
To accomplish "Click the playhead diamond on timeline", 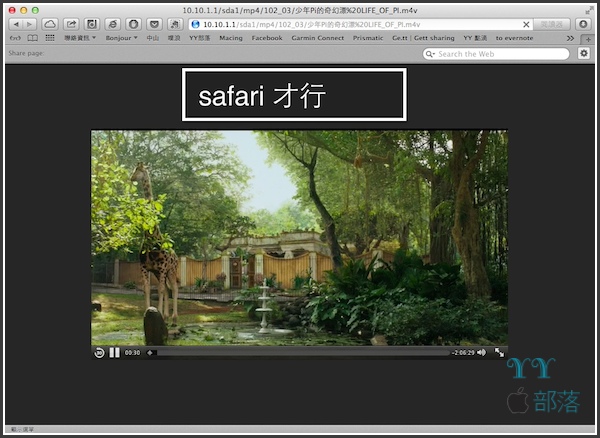I will [x=150, y=353].
